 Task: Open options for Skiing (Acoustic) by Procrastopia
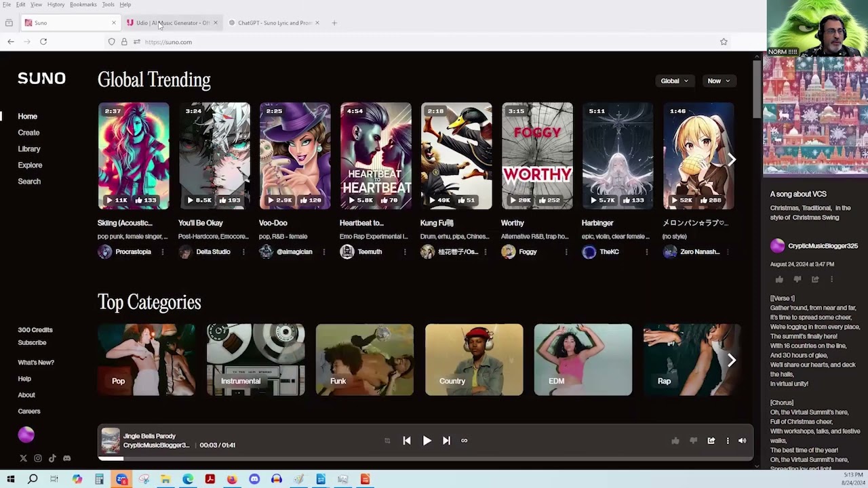[x=162, y=251]
